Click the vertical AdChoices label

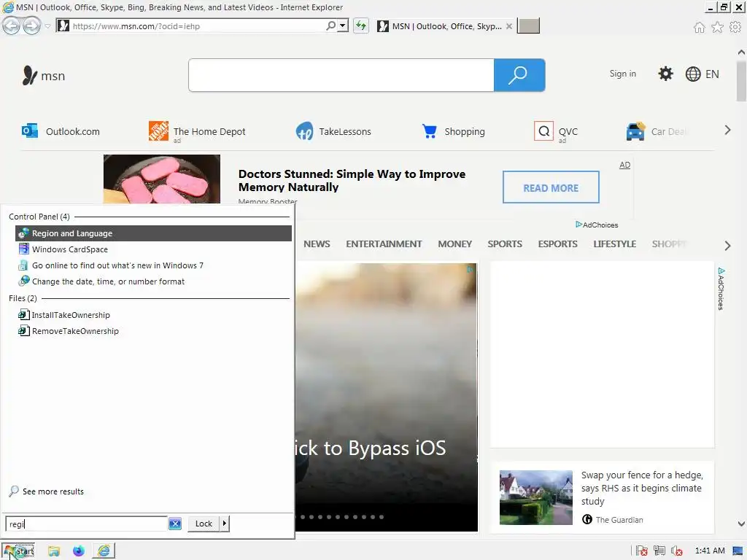pos(721,289)
